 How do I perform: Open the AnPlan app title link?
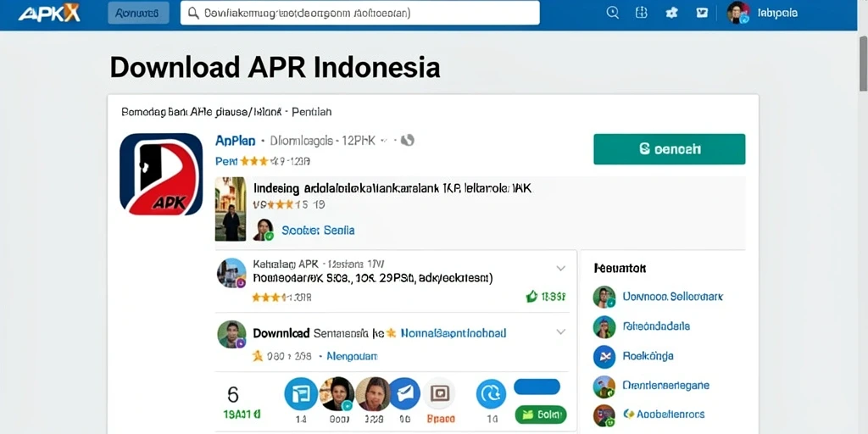click(236, 142)
